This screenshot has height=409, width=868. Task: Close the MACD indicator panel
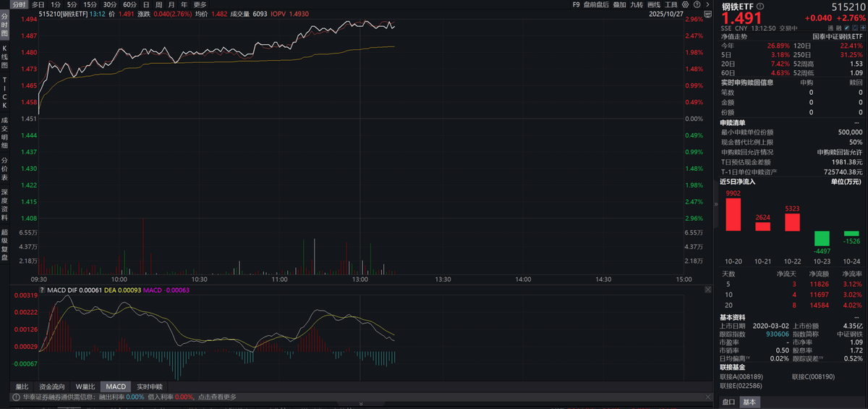[x=707, y=290]
